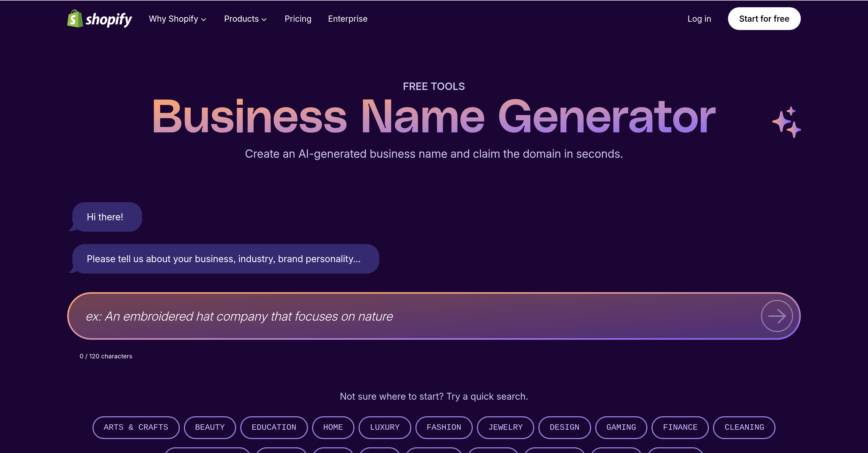Viewport: 868px width, 453px height.
Task: Select the DESIGN quick search chip
Action: coord(564,427)
